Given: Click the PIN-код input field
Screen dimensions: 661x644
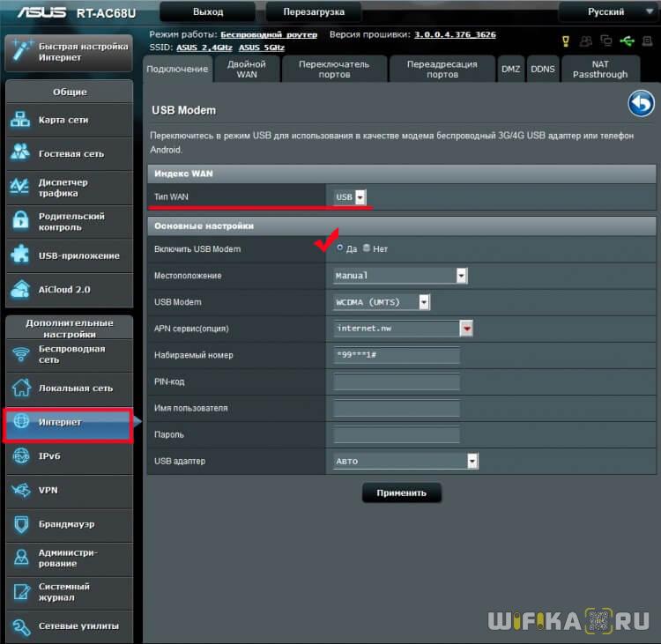Looking at the screenshot, I should 397,381.
